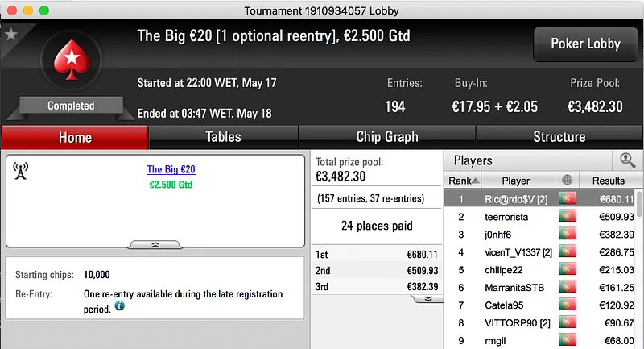Switch to the Tables tab
644x349 pixels.
tap(223, 137)
